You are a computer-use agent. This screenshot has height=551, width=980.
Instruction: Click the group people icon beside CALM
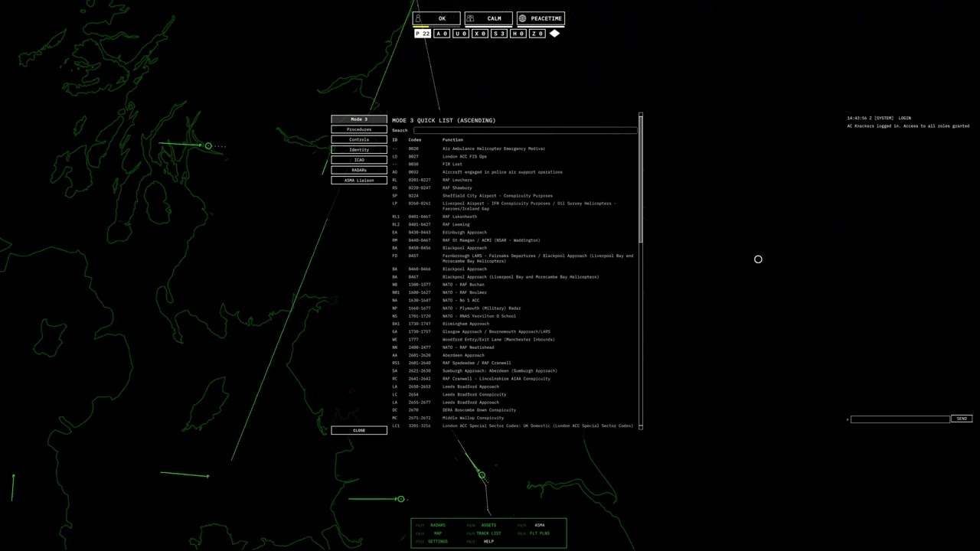tap(470, 18)
